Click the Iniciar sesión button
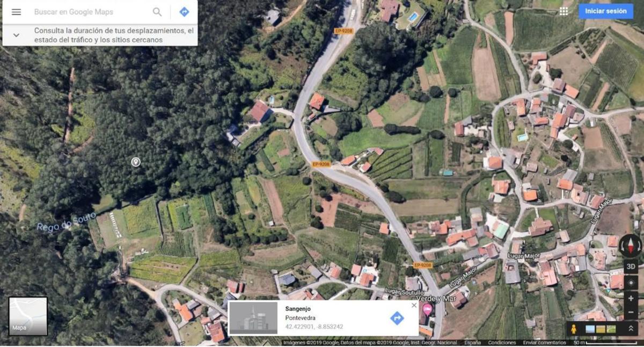 point(606,11)
